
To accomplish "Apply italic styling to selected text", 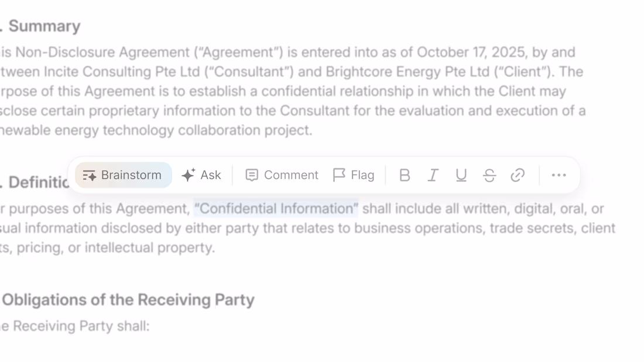I will (432, 175).
